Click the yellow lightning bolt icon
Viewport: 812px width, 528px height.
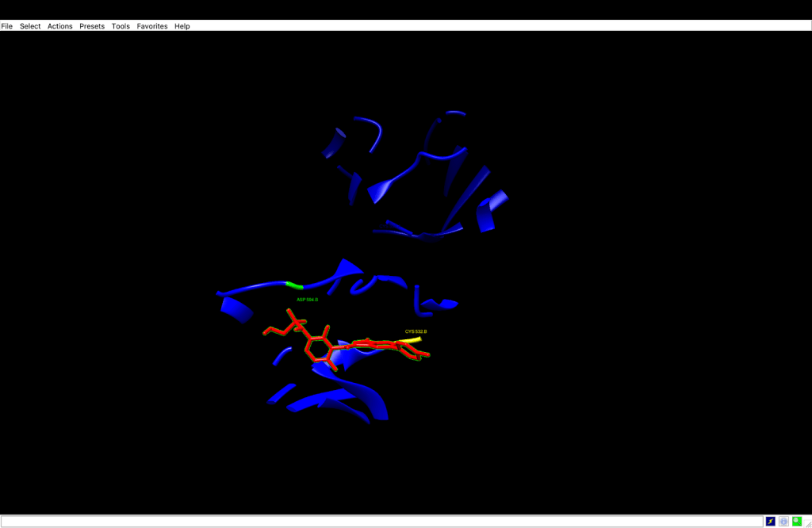(x=770, y=521)
